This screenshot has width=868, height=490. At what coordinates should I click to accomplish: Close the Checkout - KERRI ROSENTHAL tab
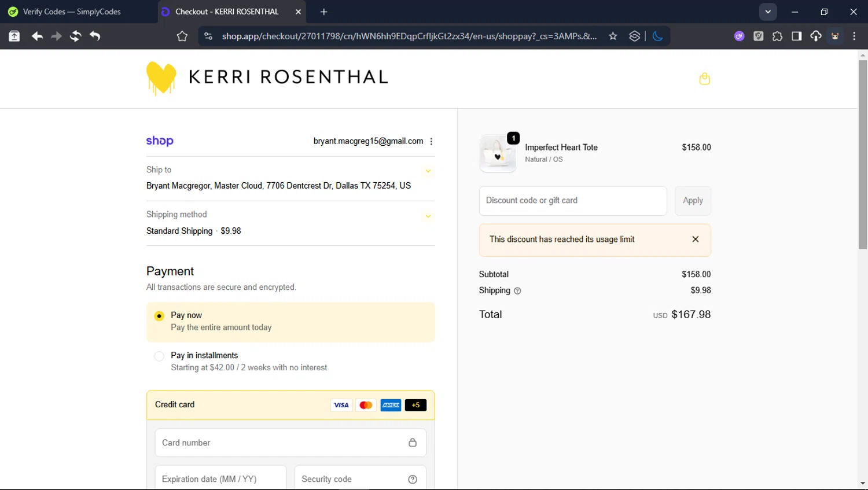[x=298, y=12]
